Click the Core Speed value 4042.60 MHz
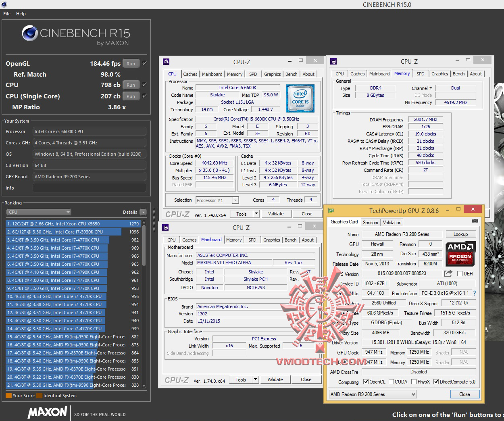 [x=215, y=163]
